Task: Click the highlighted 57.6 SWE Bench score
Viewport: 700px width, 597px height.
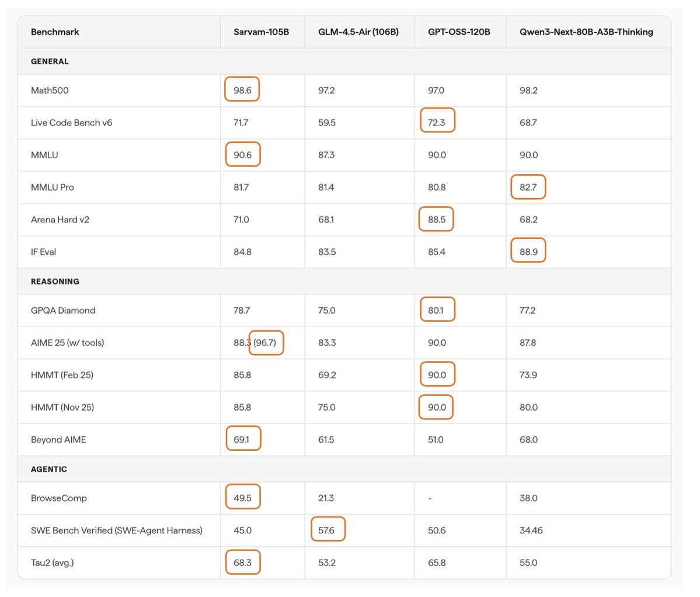Action: (x=327, y=530)
